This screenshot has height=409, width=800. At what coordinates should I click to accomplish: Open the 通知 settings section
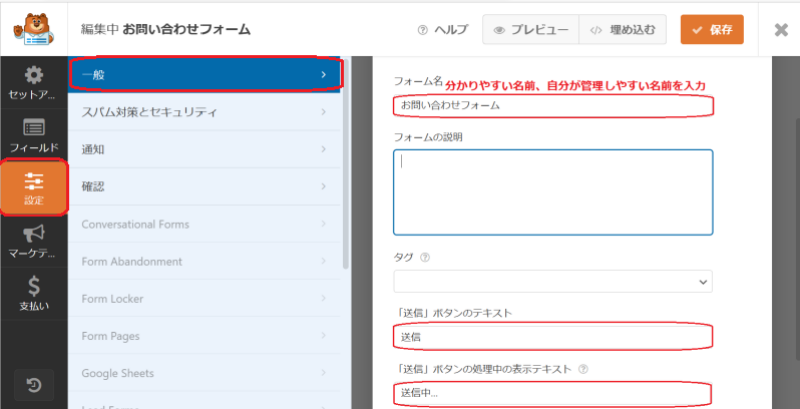204,149
